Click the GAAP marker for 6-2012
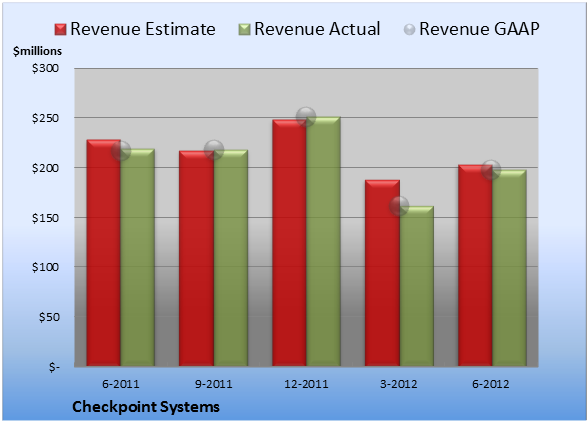 click(491, 170)
